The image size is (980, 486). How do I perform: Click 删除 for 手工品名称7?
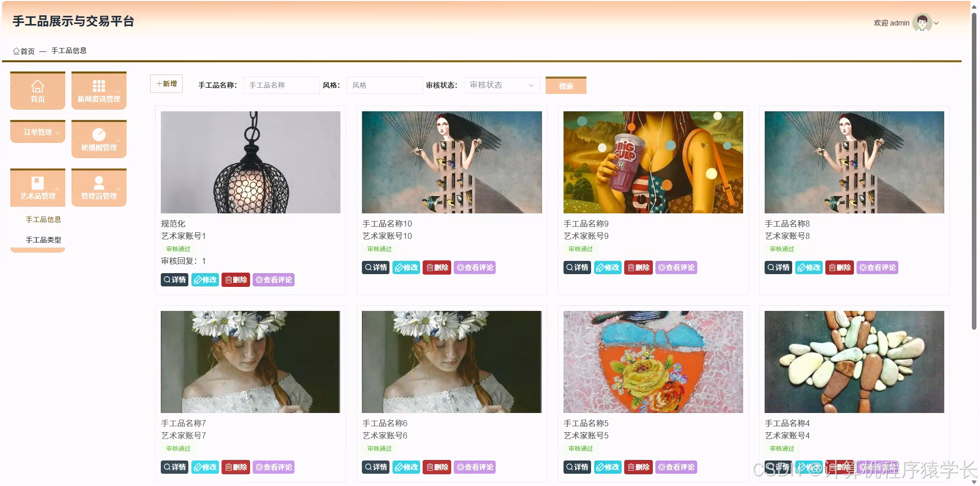pos(236,467)
